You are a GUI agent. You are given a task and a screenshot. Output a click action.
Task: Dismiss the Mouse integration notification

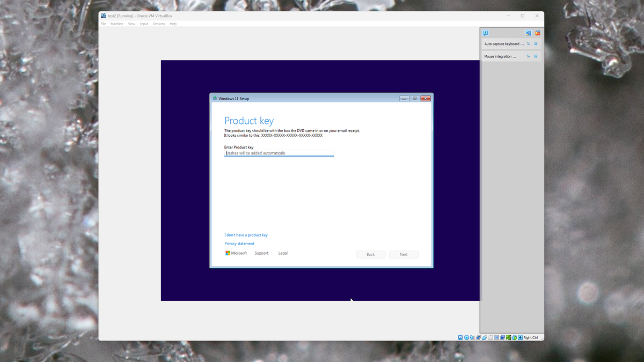coord(536,56)
